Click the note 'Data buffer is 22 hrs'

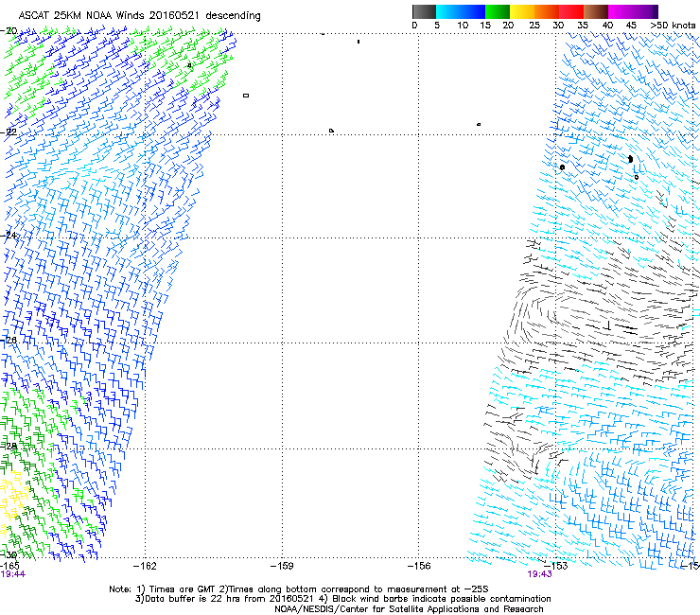click(188, 599)
